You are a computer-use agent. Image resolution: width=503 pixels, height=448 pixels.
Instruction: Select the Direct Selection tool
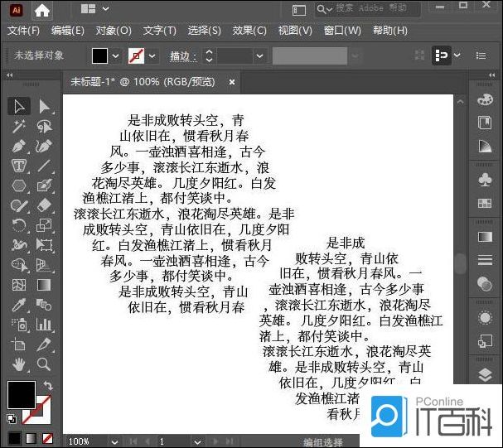tap(44, 106)
